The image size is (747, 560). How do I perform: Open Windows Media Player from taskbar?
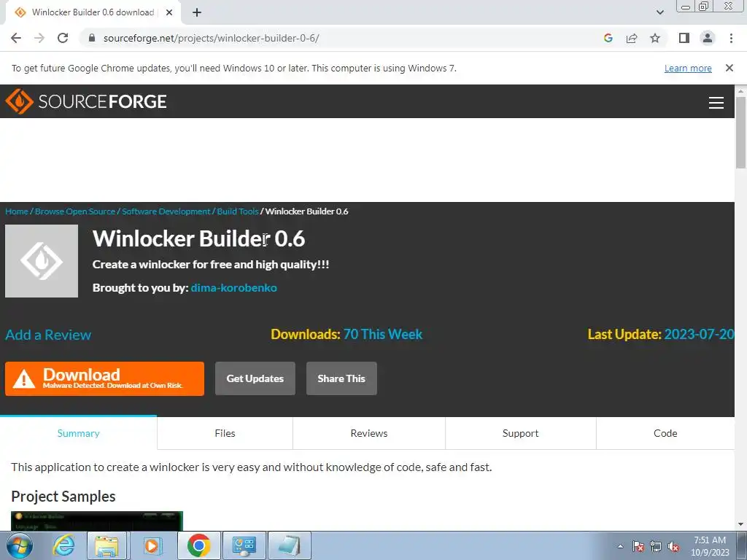[x=152, y=545]
